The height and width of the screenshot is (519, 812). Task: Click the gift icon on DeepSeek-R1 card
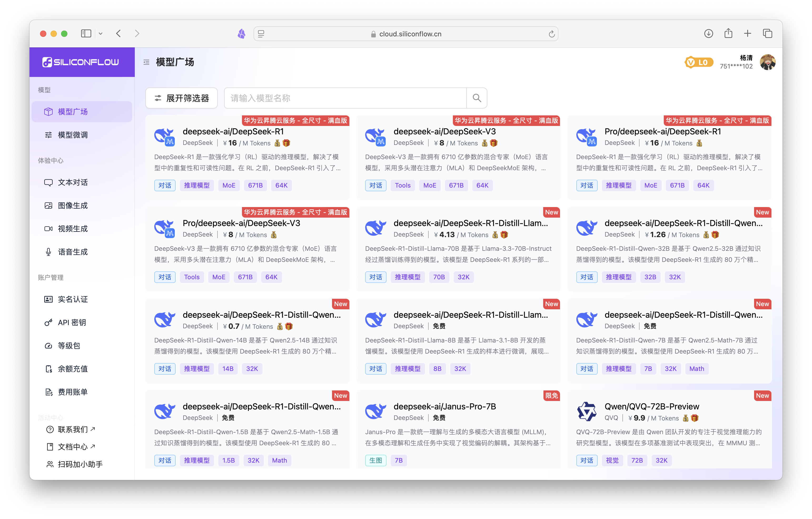coord(286,143)
